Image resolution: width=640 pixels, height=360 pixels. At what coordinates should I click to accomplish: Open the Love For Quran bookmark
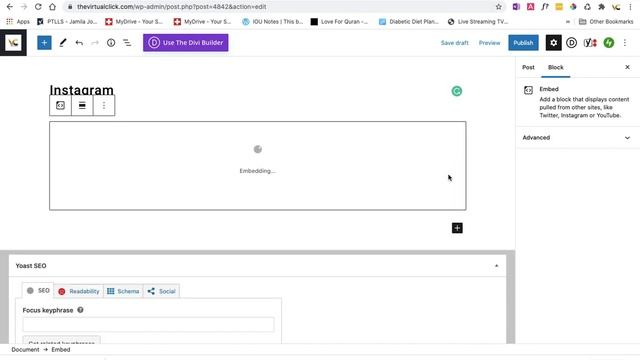[340, 22]
